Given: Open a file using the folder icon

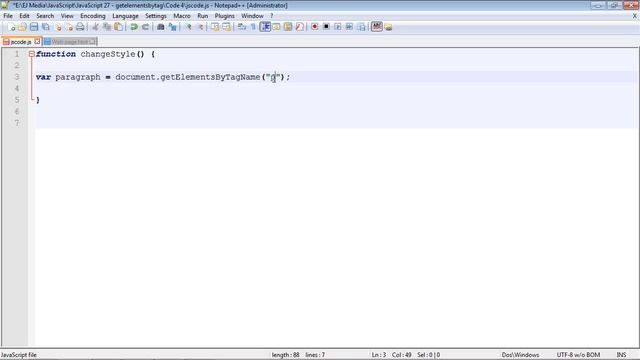Looking at the screenshot, I should point(22,27).
